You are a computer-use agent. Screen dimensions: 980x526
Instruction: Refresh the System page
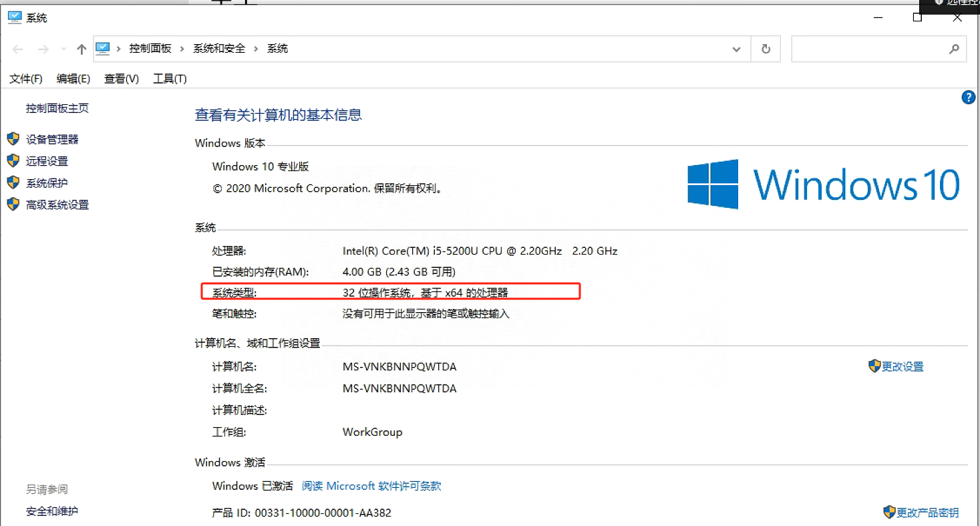766,49
